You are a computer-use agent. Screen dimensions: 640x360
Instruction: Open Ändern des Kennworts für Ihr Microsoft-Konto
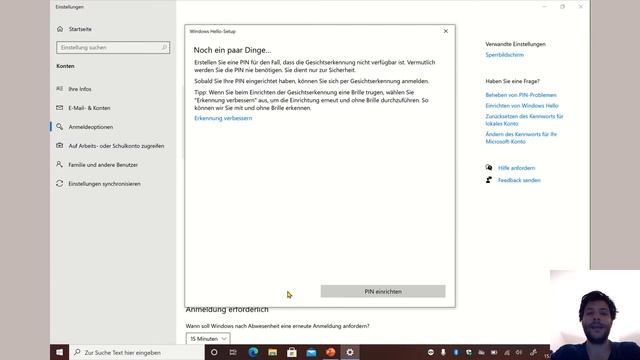pyautogui.click(x=521, y=138)
